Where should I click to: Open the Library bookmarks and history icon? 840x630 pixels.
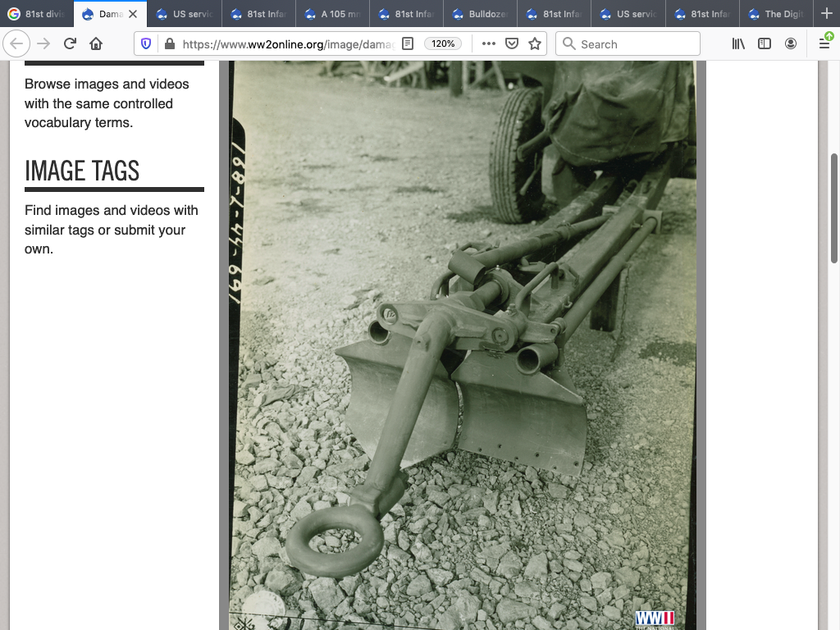point(738,44)
